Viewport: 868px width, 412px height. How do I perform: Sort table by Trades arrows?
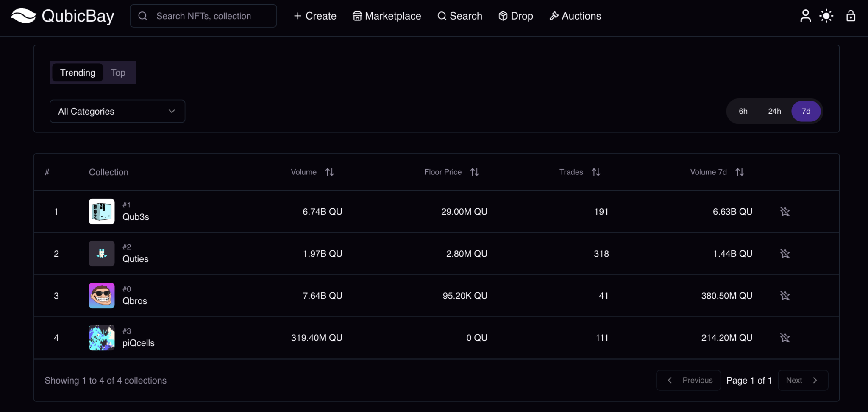(596, 172)
